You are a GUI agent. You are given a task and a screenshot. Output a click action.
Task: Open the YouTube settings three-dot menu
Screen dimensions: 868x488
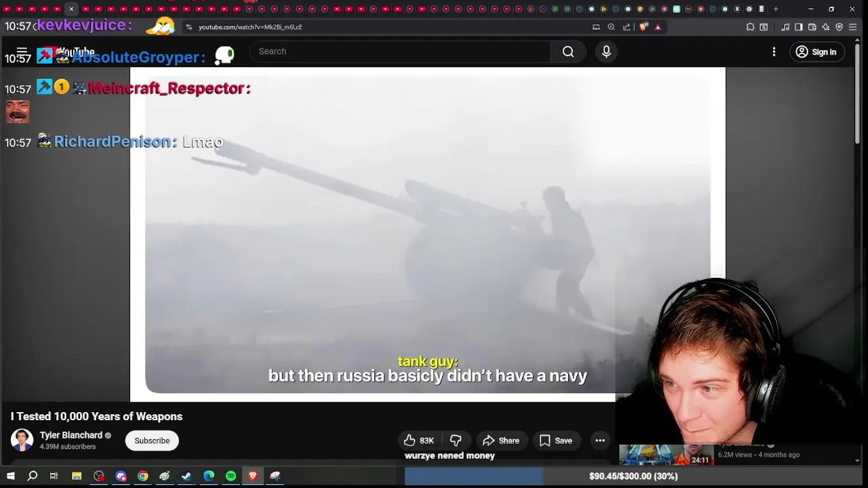tap(774, 52)
